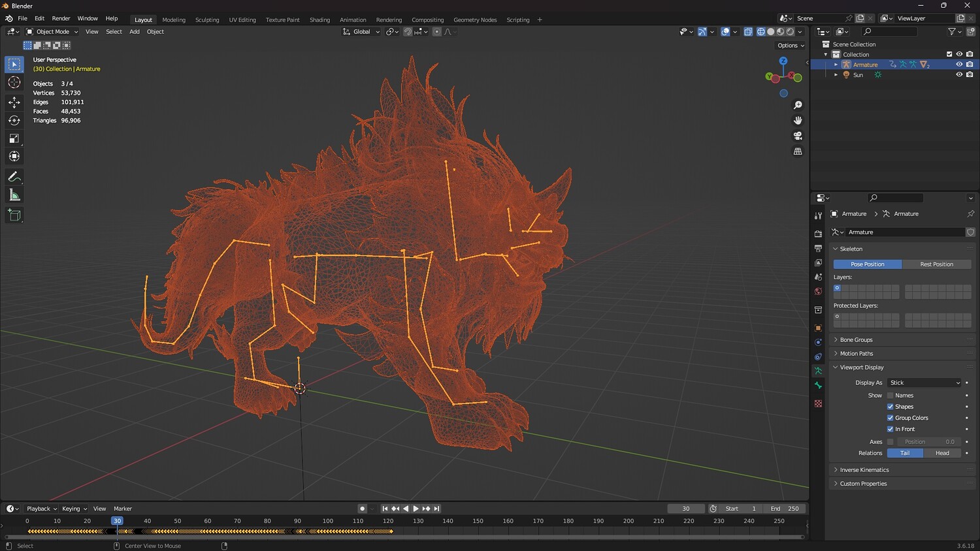
Task: Open the Render menu in top bar
Action: (x=61, y=18)
